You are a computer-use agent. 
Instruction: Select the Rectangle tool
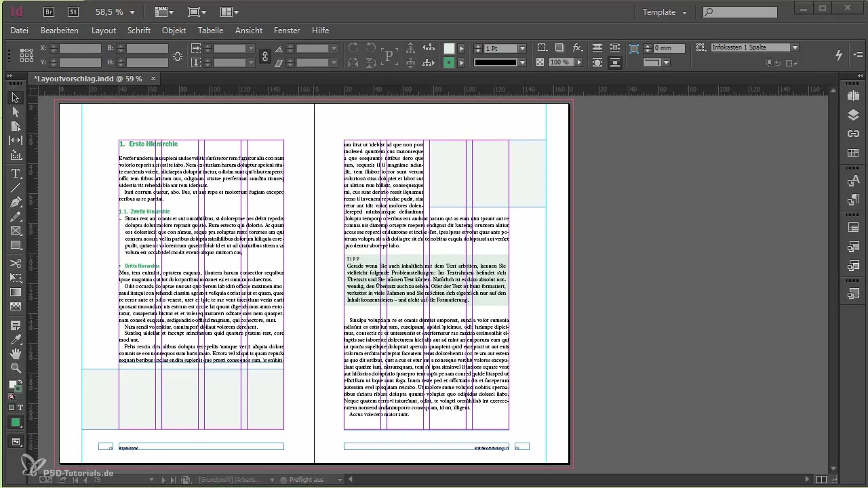pyautogui.click(x=16, y=245)
